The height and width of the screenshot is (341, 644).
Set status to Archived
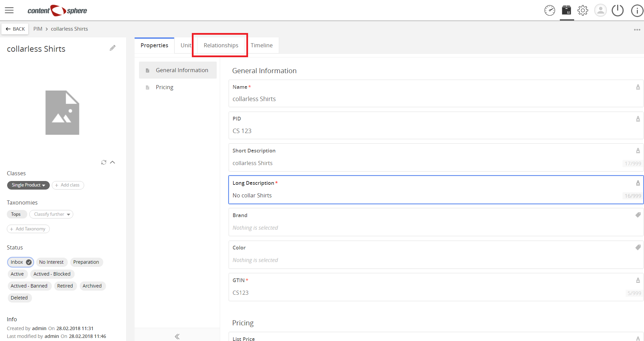coord(92,286)
